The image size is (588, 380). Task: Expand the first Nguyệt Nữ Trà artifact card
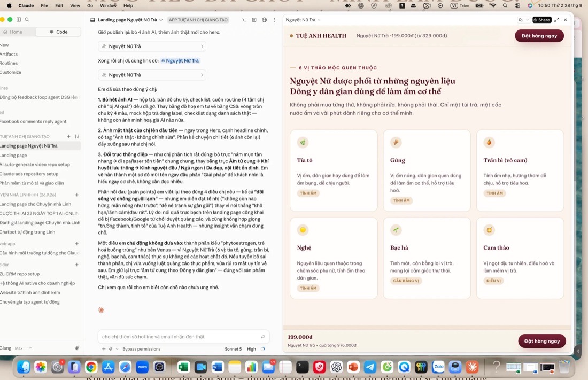pyautogui.click(x=152, y=46)
